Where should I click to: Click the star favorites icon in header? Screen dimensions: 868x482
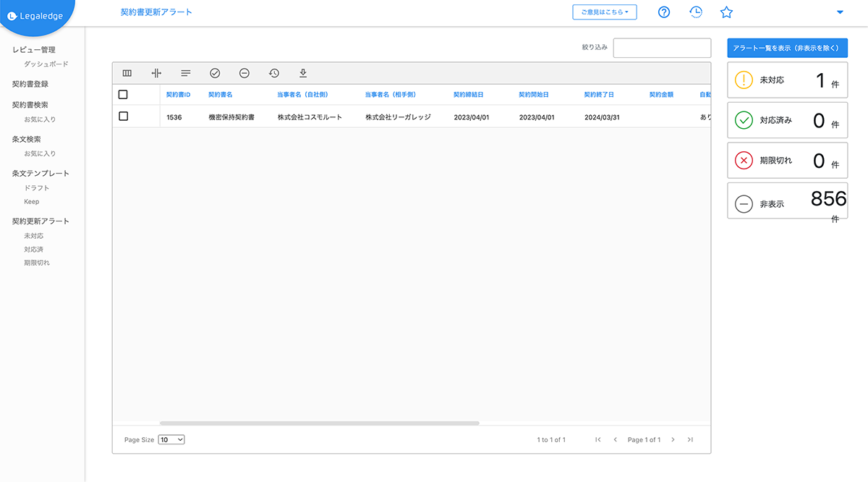727,12
